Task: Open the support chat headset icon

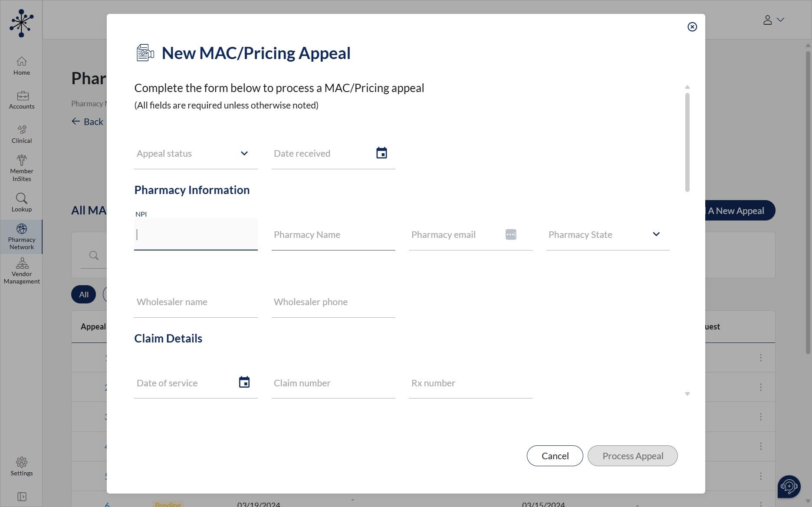Action: click(789, 486)
